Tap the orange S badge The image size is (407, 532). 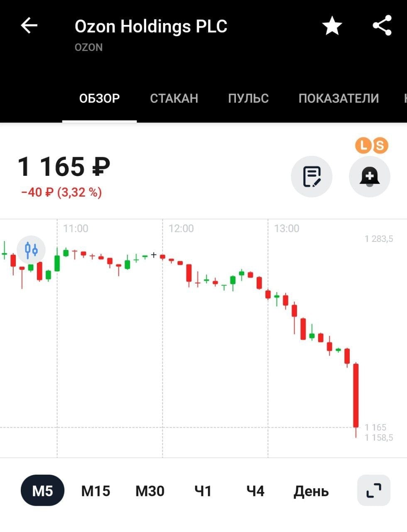click(380, 145)
